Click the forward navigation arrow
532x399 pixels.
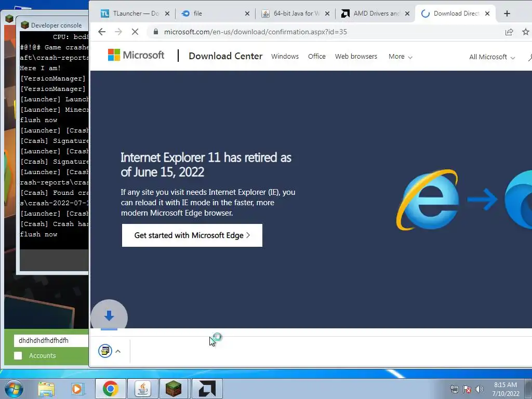[x=118, y=32]
